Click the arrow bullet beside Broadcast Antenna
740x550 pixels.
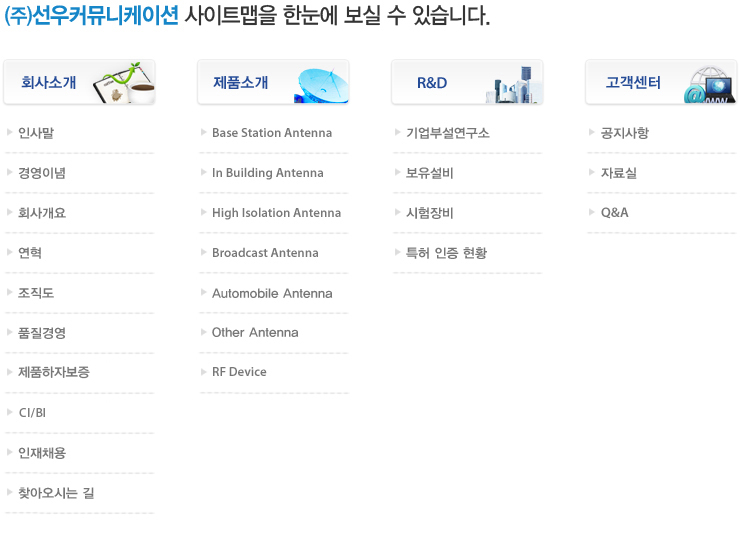(x=203, y=252)
